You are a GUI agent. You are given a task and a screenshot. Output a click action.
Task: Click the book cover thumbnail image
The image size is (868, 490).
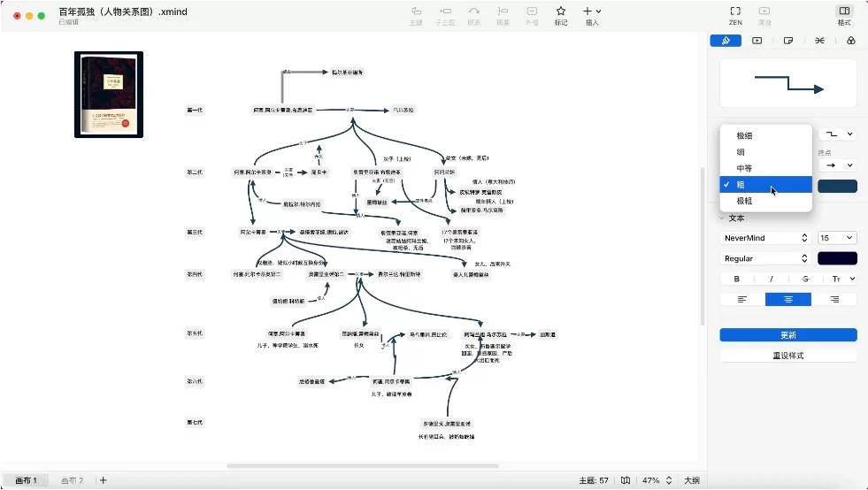[x=109, y=95]
